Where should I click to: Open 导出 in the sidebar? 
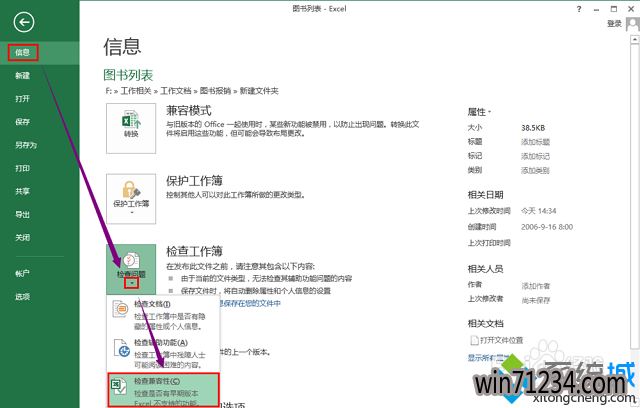[x=22, y=214]
